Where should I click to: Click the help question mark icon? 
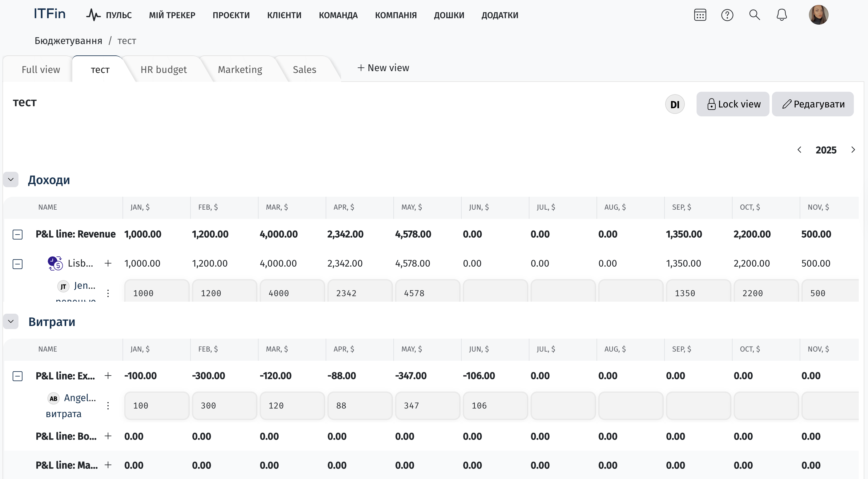[727, 15]
